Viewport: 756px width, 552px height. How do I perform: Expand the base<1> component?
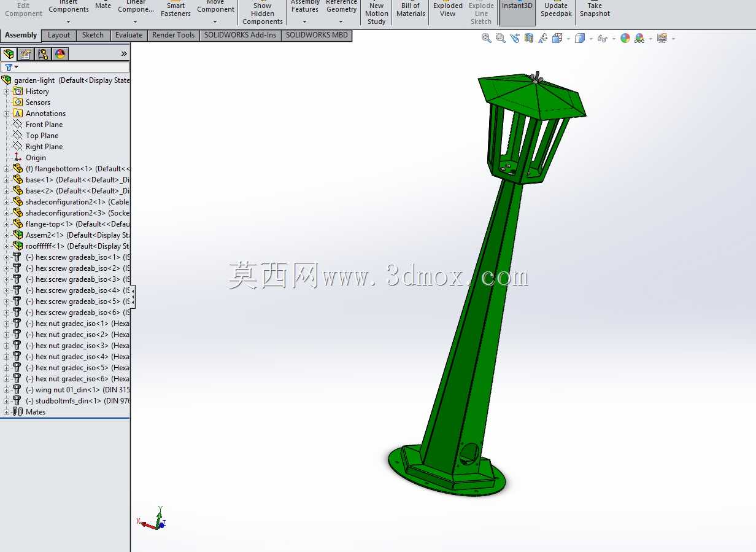pos(7,180)
